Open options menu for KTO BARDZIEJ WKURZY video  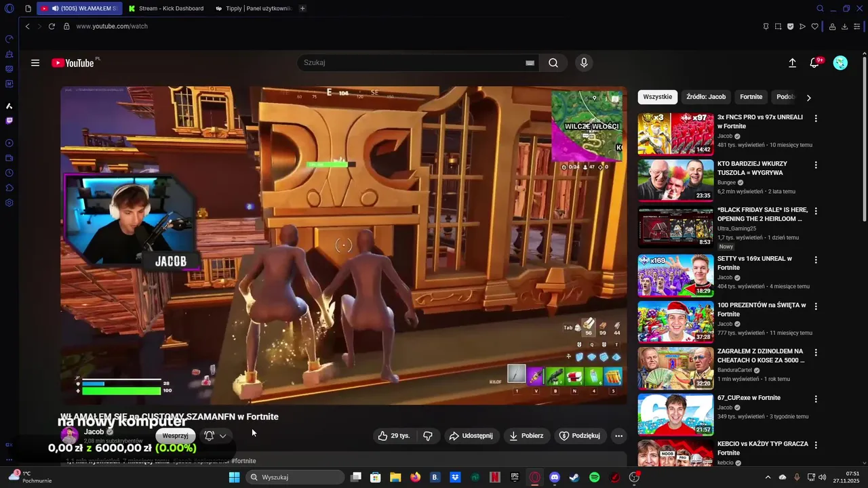tap(816, 165)
